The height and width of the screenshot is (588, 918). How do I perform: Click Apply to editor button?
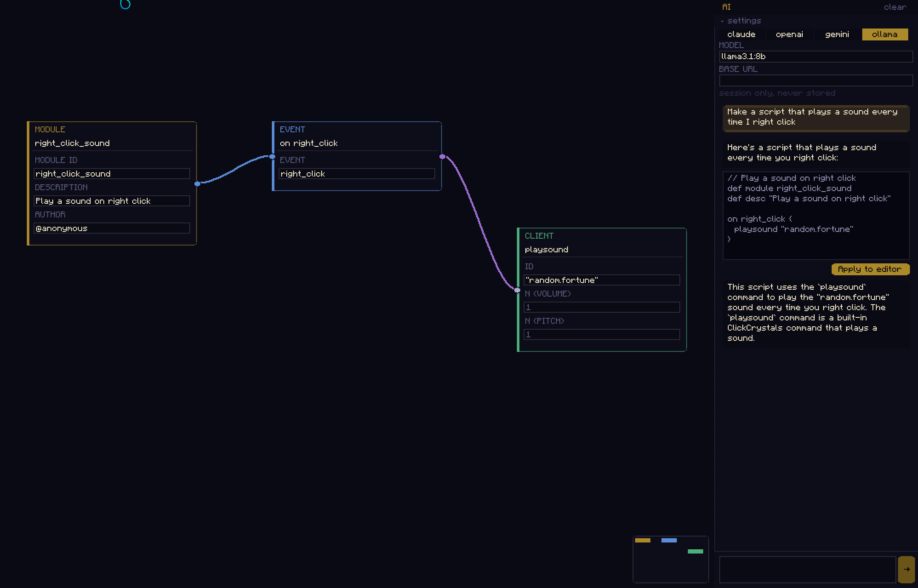[870, 269]
